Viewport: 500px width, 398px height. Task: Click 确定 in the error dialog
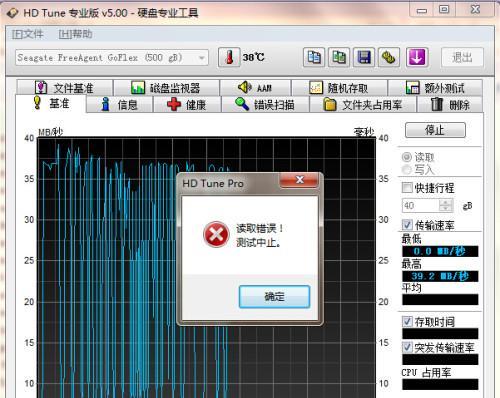coord(274,296)
